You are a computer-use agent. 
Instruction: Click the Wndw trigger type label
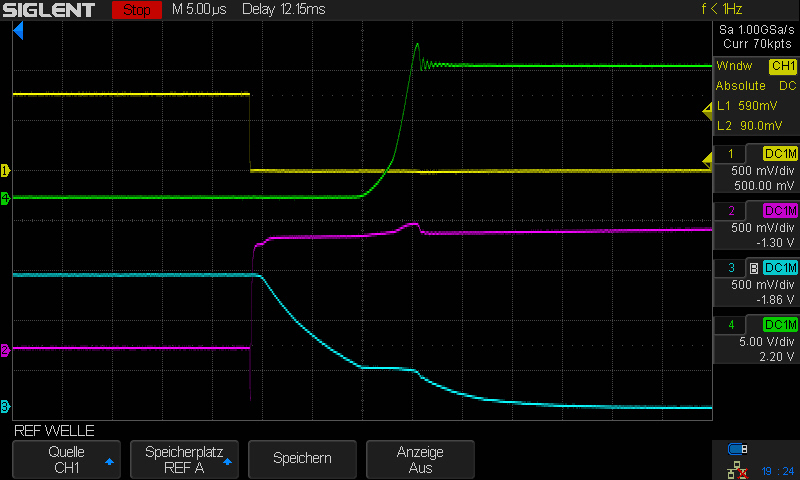click(734, 66)
